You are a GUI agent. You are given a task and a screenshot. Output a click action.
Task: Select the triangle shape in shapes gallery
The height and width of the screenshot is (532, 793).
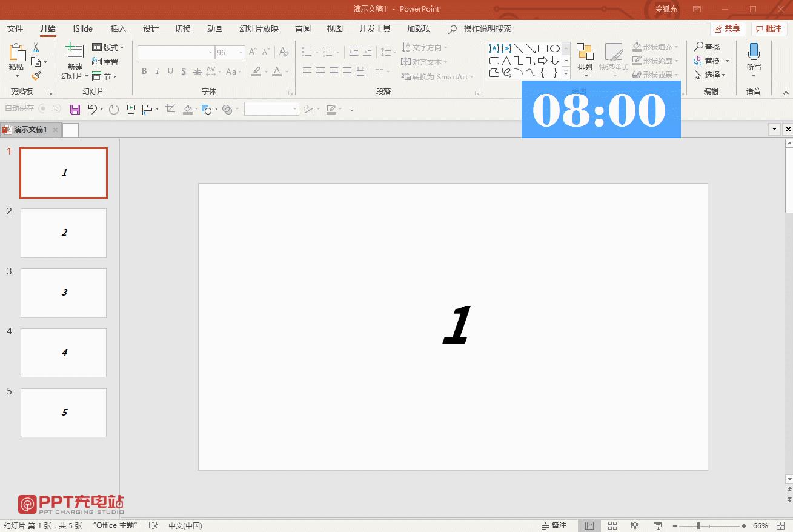click(506, 61)
